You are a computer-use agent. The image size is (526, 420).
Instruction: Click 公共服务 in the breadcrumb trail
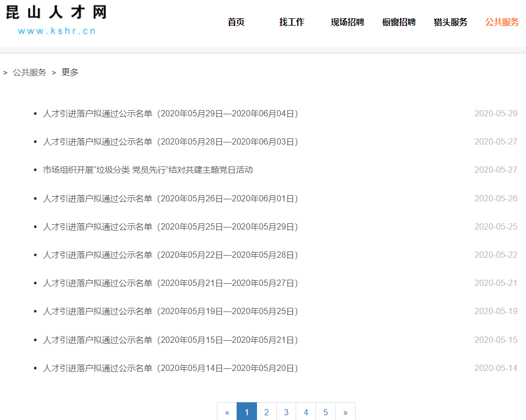(x=29, y=72)
